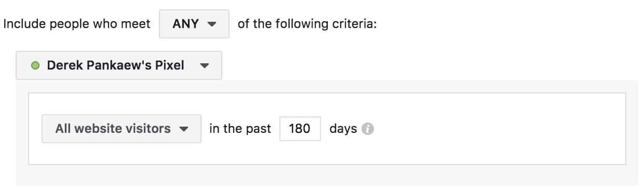Click the caret arrow on ANY selector
The image size is (644, 191).
tap(211, 24)
